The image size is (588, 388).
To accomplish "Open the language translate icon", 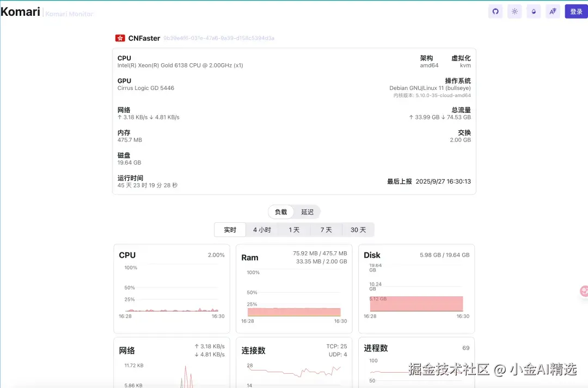I will point(553,11).
